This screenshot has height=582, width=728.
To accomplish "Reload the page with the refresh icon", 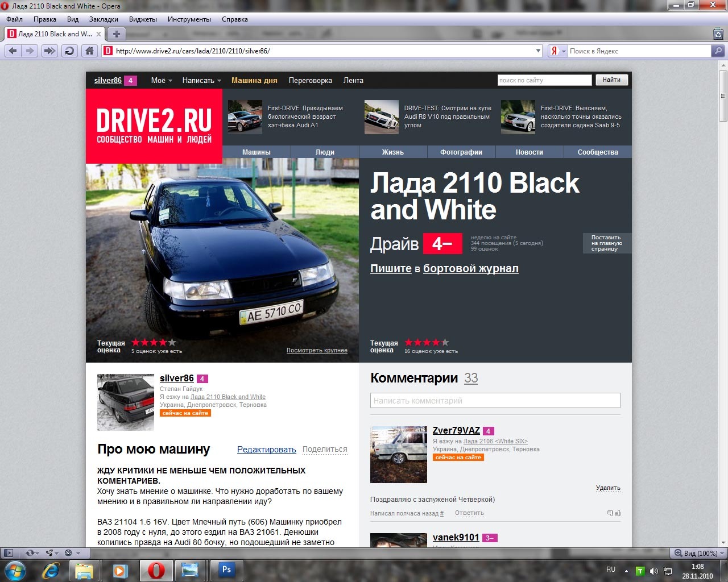I will point(69,51).
